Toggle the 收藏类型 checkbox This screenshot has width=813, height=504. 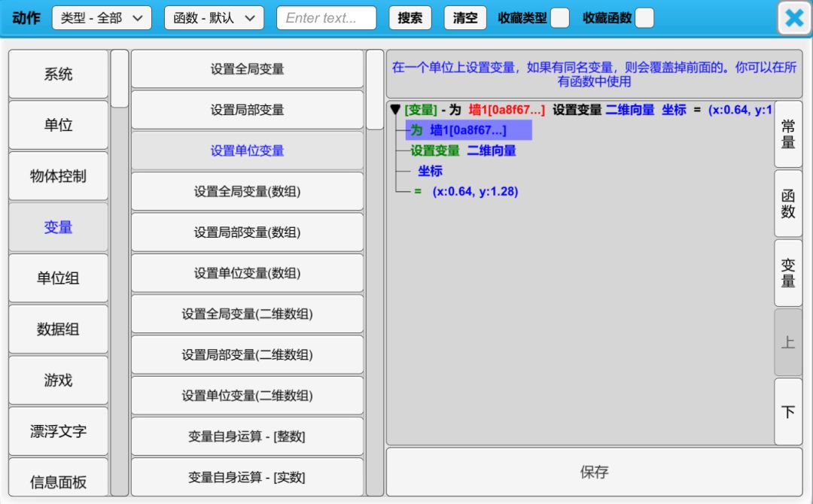(559, 18)
